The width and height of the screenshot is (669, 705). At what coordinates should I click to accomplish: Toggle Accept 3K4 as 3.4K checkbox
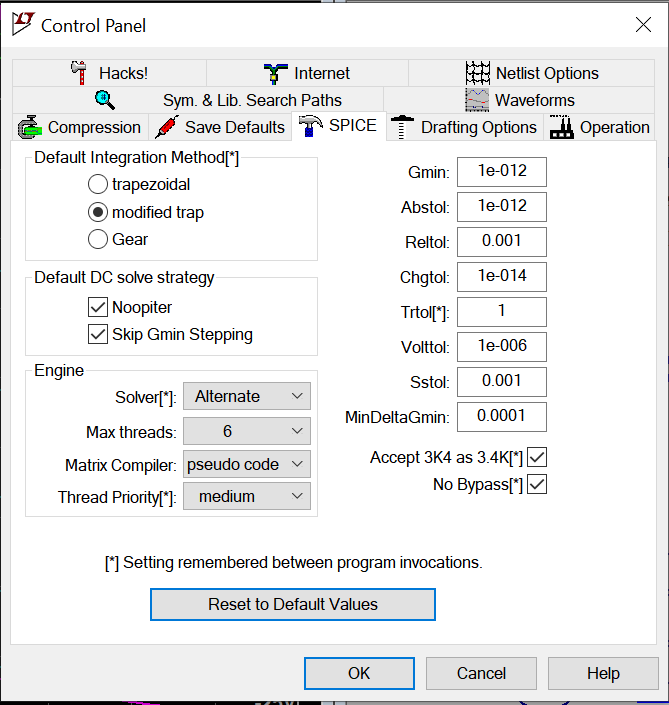tap(537, 457)
